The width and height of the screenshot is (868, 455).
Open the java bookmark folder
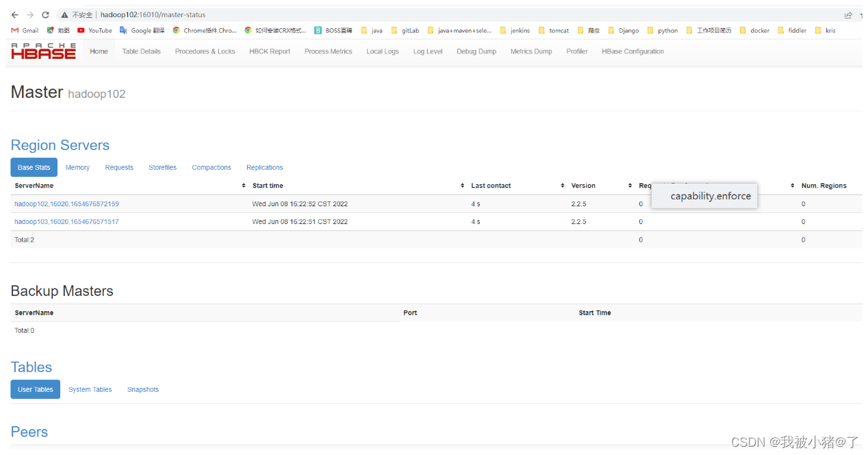(372, 30)
